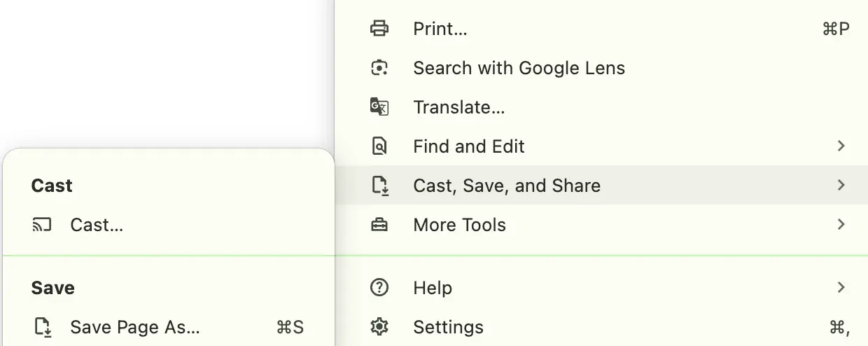Click the ⌘, shortcut next to Settings
Screen dimensions: 868x346
click(x=839, y=327)
